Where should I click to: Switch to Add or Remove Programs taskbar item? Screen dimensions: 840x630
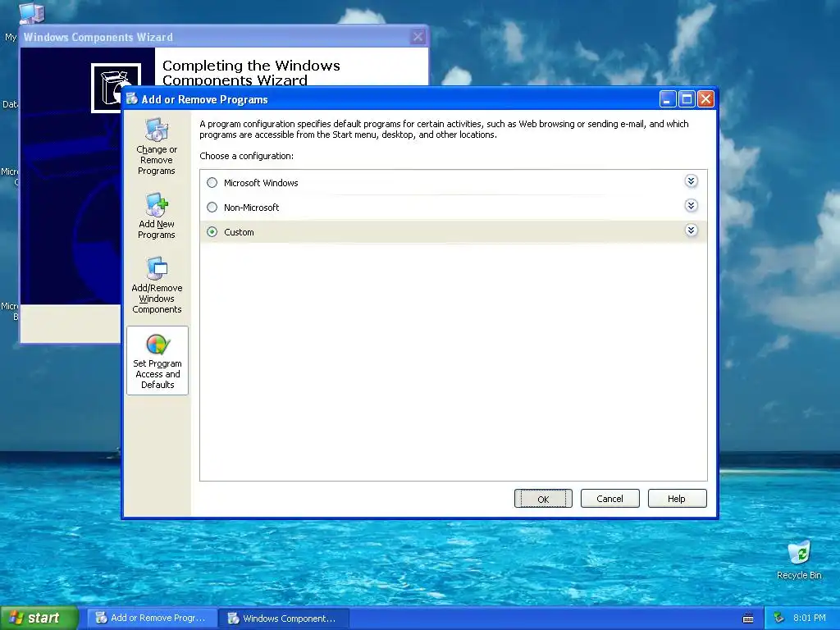click(152, 619)
